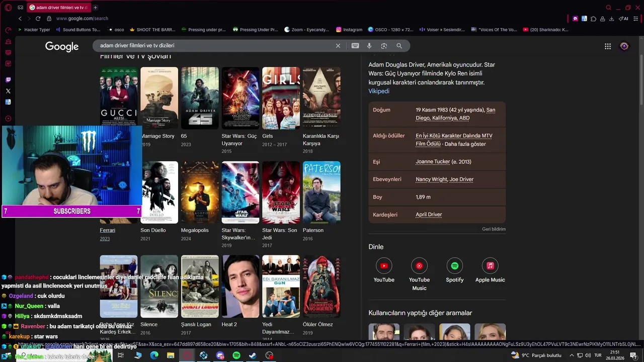The image size is (644, 362).
Task: Open the Star Wars: Güç Uyanıyor poster
Action: coord(240,98)
